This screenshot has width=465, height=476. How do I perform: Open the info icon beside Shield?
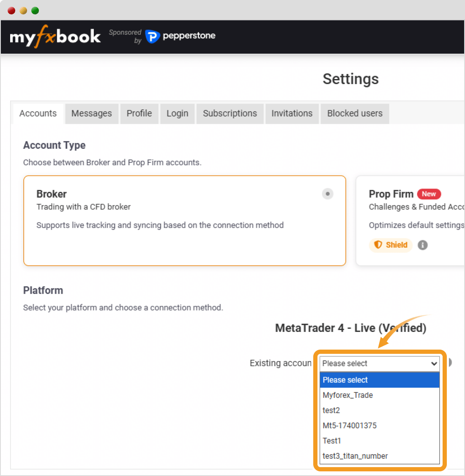tap(422, 245)
